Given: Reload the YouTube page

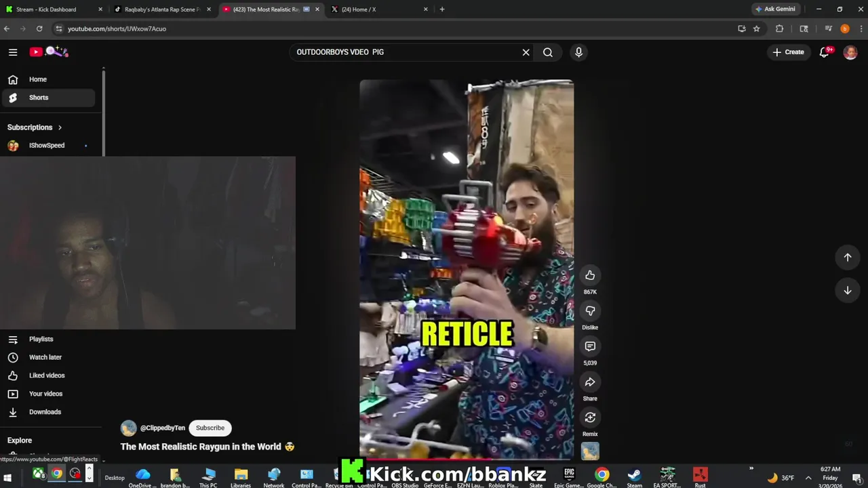Looking at the screenshot, I should [x=39, y=28].
